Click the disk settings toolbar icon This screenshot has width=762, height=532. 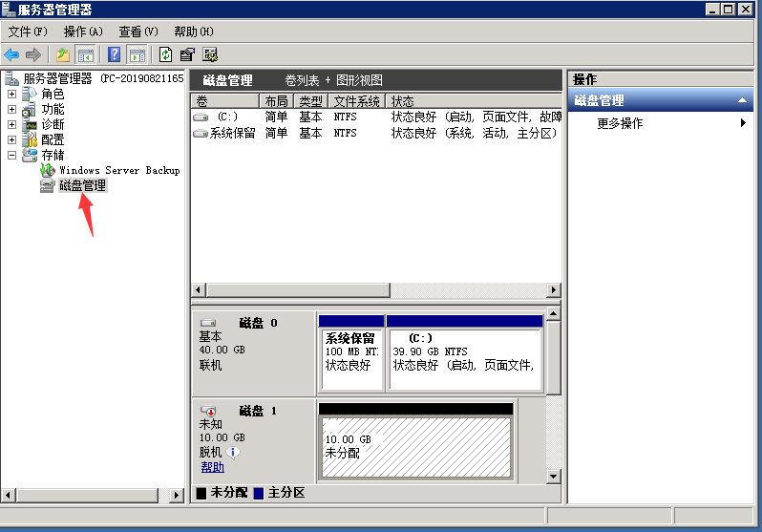click(x=210, y=55)
